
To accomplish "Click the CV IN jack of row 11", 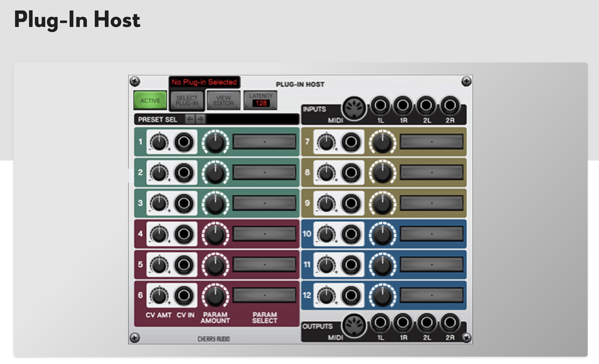I will (x=351, y=265).
